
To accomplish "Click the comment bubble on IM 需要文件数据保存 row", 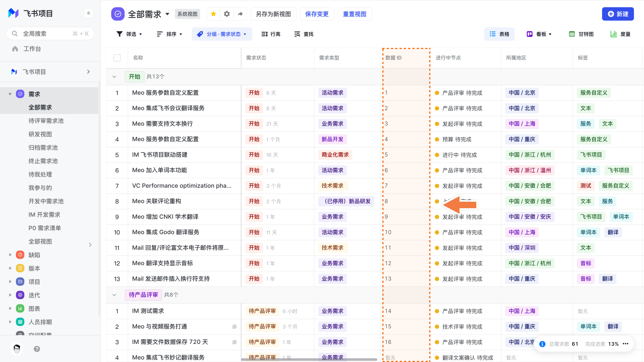I will [x=234, y=342].
